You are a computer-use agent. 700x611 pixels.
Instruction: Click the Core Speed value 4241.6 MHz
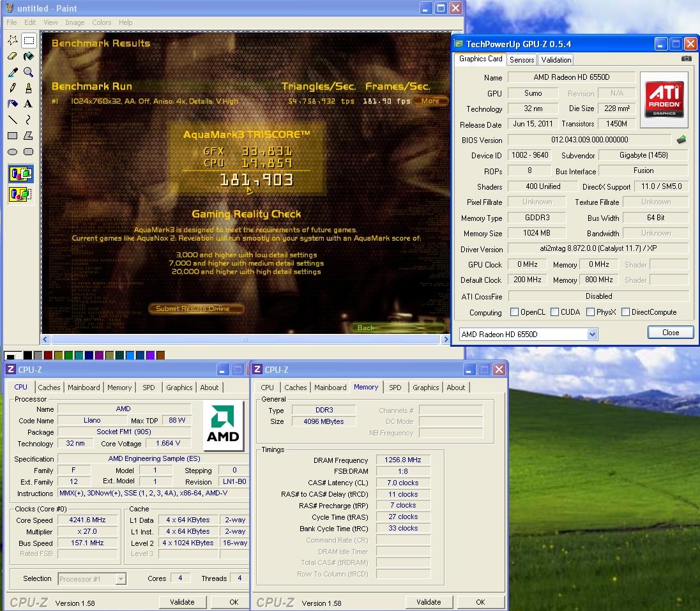(x=88, y=520)
